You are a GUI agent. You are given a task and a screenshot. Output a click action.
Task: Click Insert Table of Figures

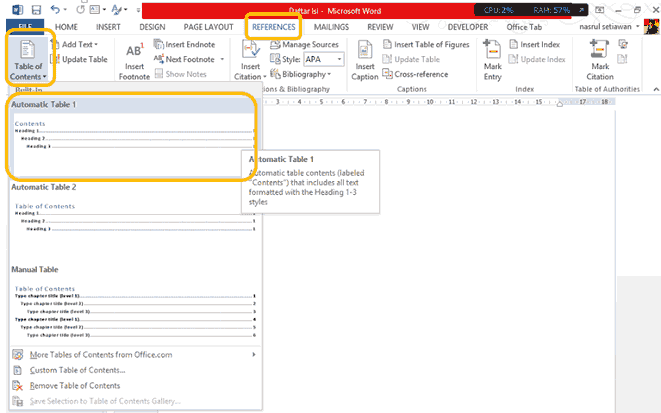tap(426, 44)
